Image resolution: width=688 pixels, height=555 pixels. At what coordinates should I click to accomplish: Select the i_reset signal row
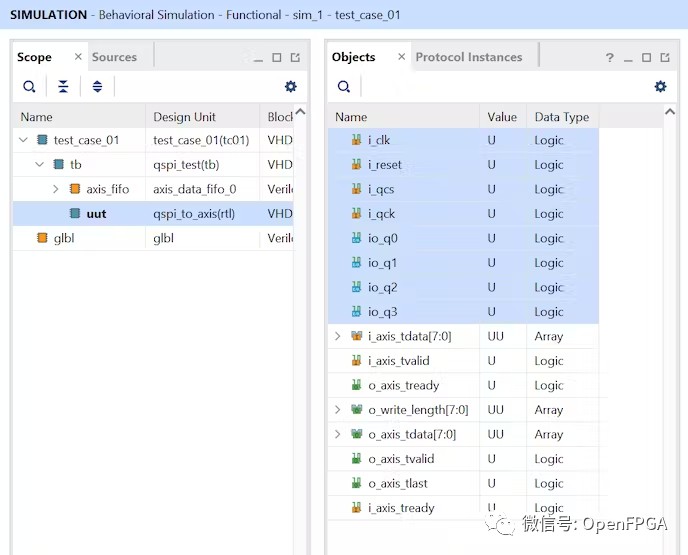click(463, 165)
